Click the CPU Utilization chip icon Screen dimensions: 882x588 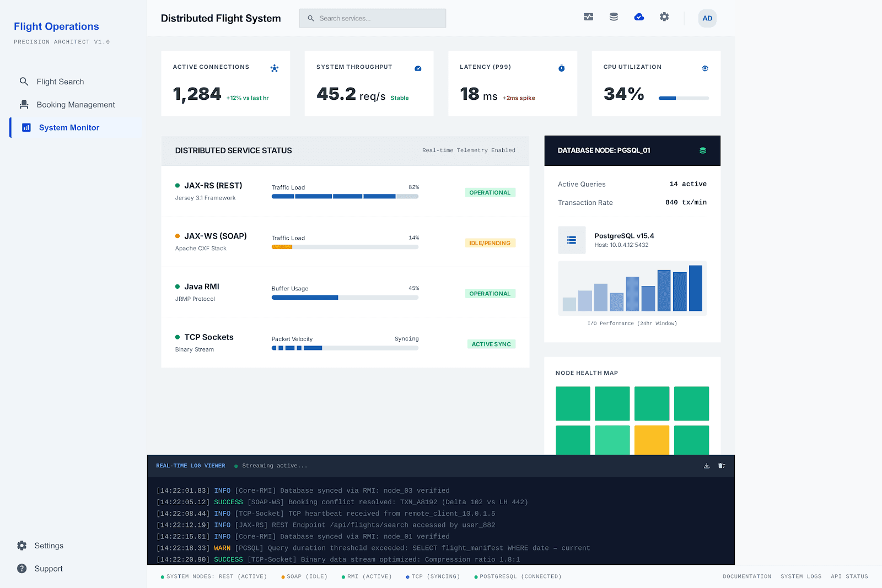pyautogui.click(x=705, y=68)
